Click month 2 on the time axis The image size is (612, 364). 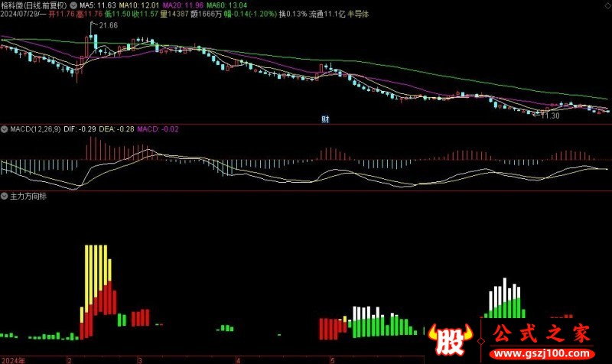[70, 360]
